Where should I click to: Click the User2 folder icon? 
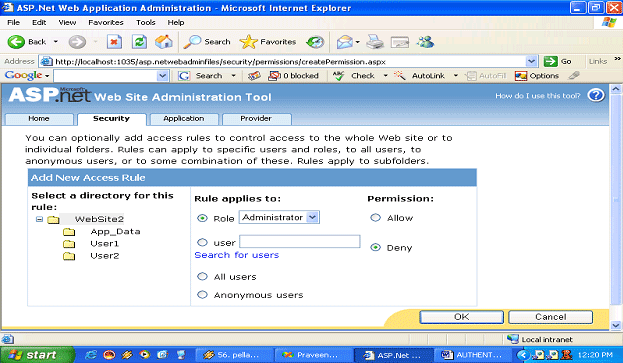click(x=69, y=256)
